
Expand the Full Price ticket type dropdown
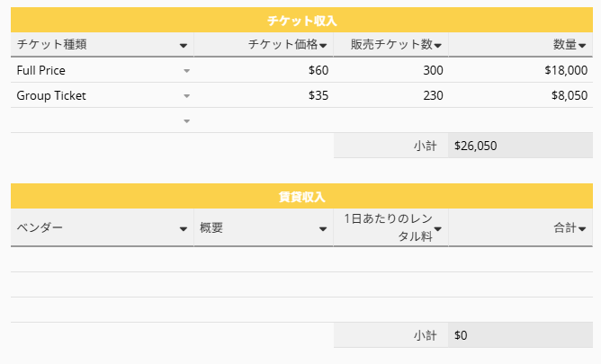point(186,71)
